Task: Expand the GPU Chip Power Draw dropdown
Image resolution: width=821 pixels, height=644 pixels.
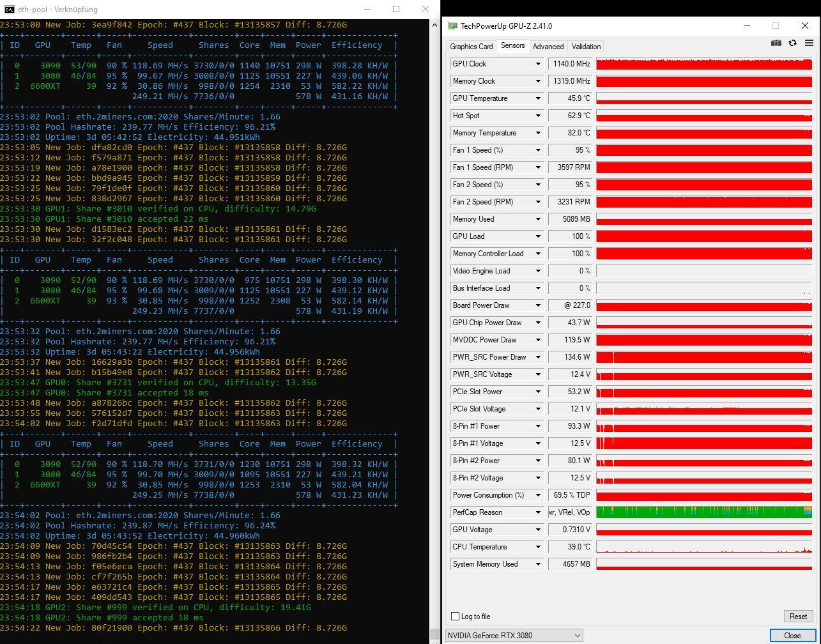Action: (x=538, y=323)
